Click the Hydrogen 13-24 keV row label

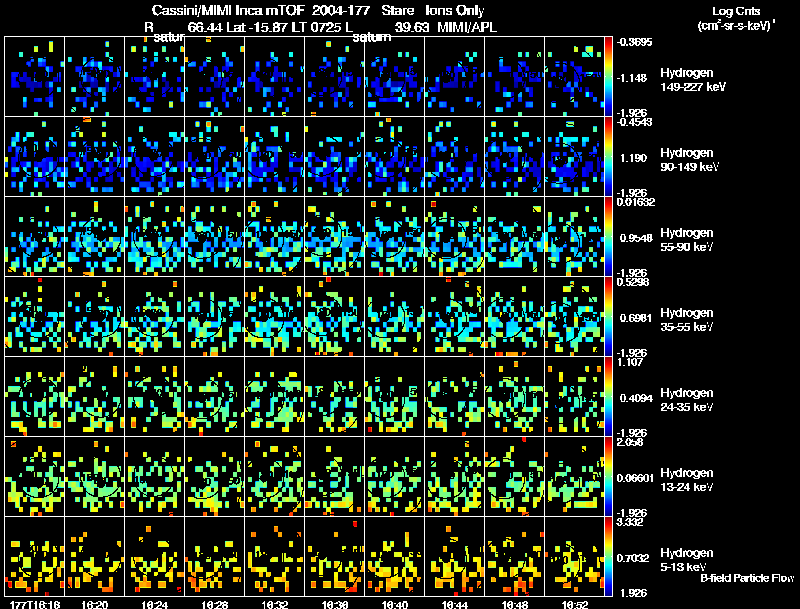pyautogui.click(x=686, y=480)
